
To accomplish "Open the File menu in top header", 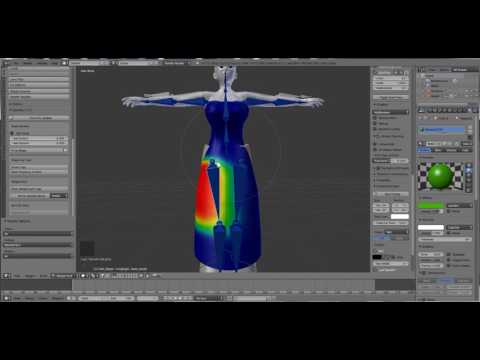I will tap(16, 63).
